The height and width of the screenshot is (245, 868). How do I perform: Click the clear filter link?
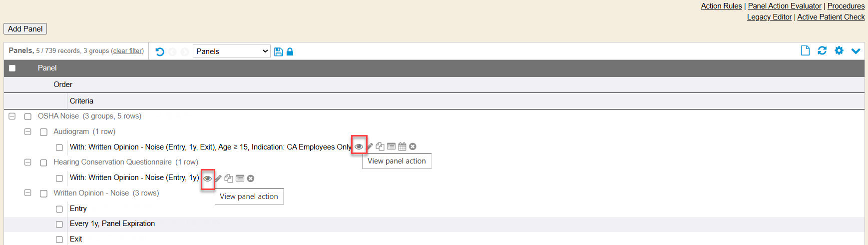click(127, 51)
